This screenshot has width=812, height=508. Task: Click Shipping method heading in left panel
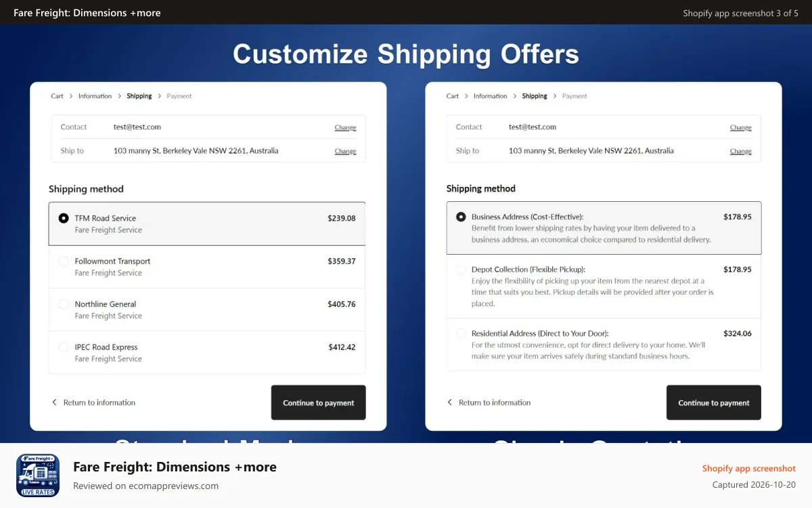86,189
